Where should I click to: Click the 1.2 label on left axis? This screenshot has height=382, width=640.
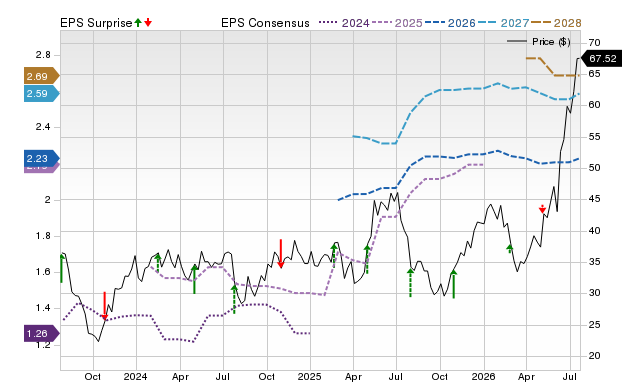point(43,344)
